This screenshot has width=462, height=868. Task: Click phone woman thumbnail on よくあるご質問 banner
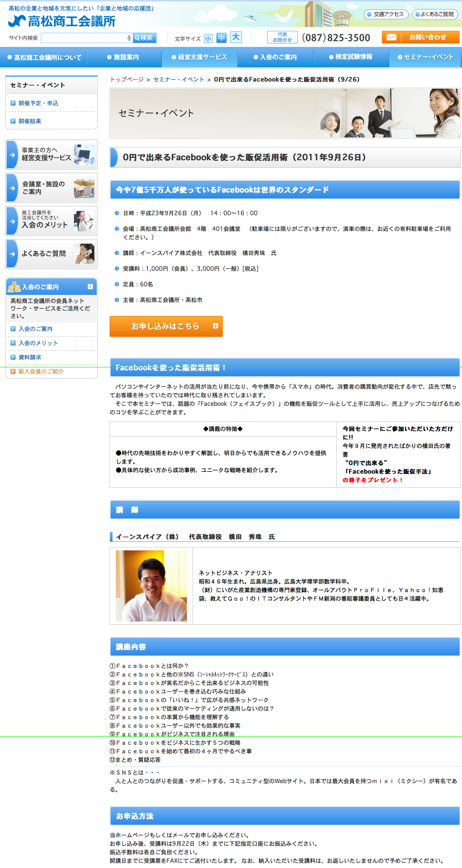pos(84,254)
